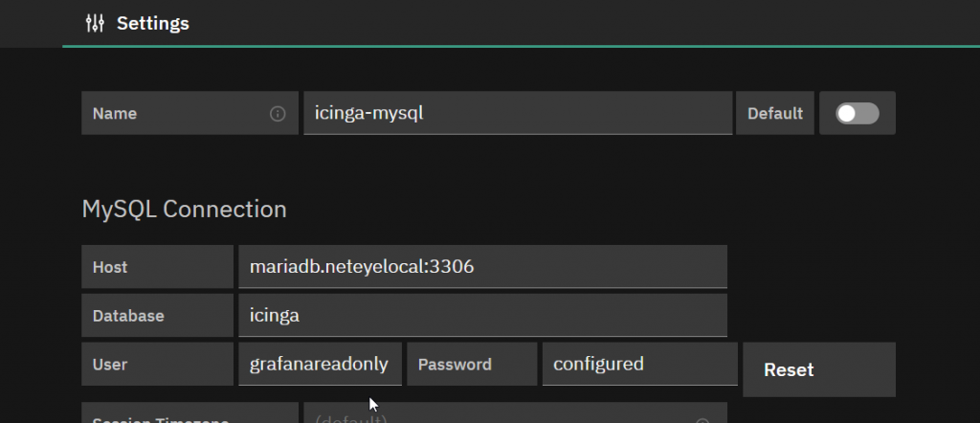Focus the User field grafanareadonly
Screen dimensions: 980x423
coord(320,364)
